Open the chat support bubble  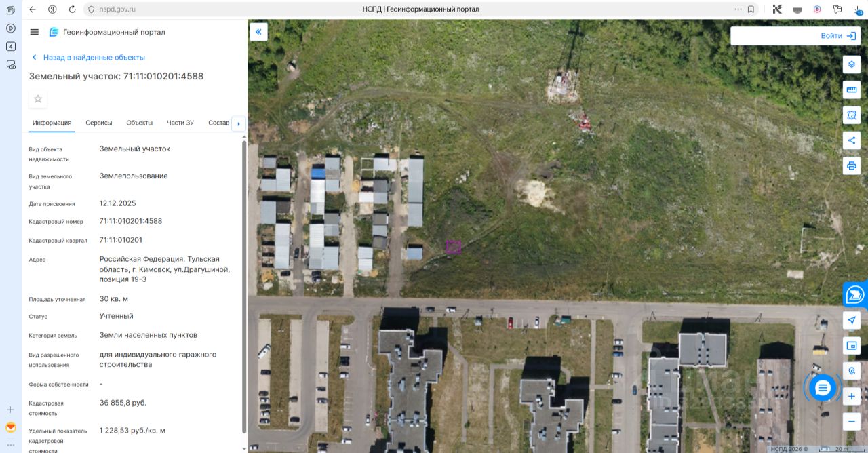823,388
